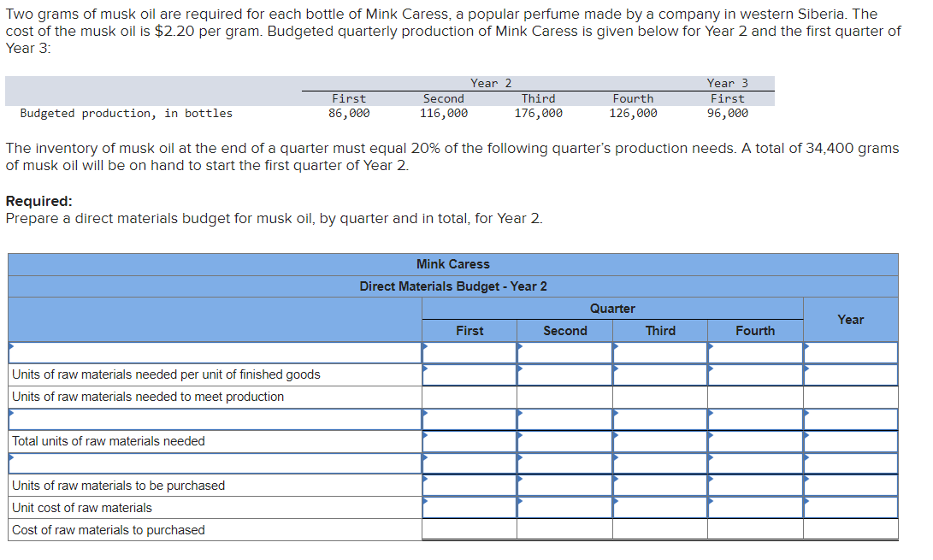This screenshot has height=560, width=933.
Task: Select Fourth quarter cell of Total units needed row
Action: 755,441
